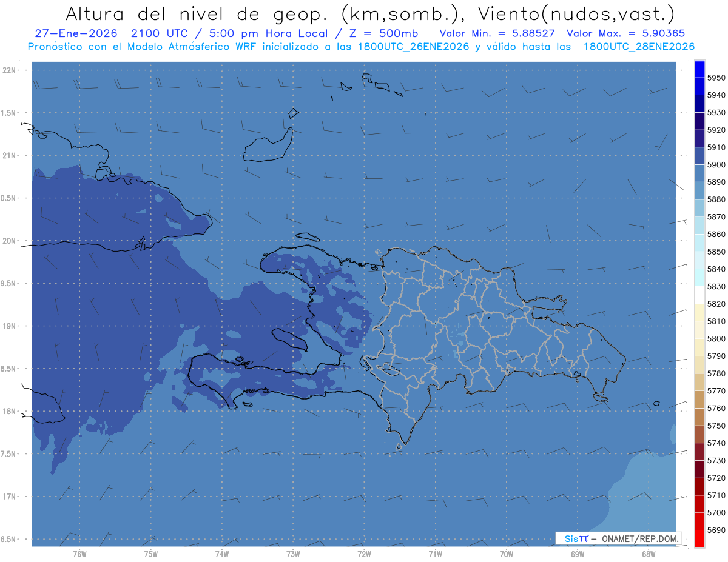Click the colorbar swatch between 5900 and 5890
Viewport: 728px width, 562px height.
699,173
